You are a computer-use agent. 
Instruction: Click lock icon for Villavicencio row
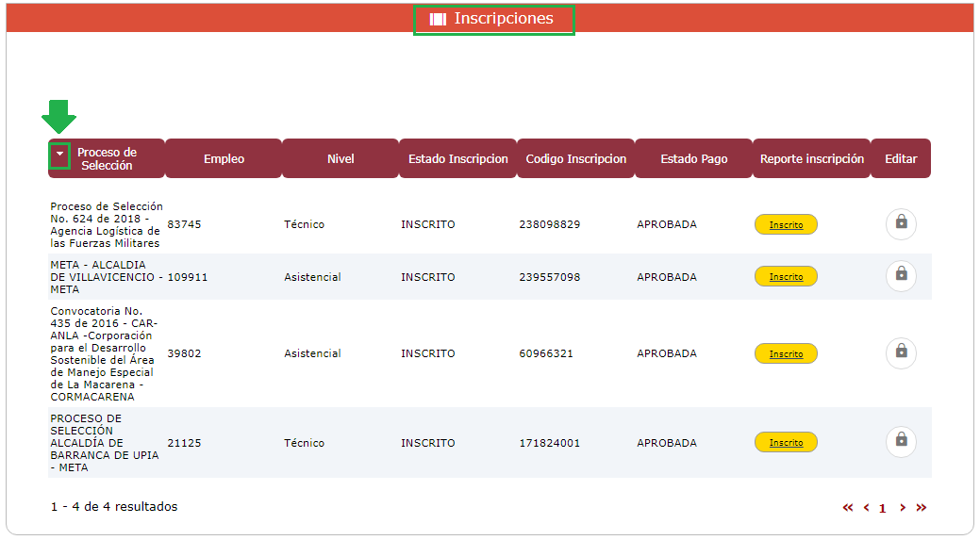pos(901,276)
